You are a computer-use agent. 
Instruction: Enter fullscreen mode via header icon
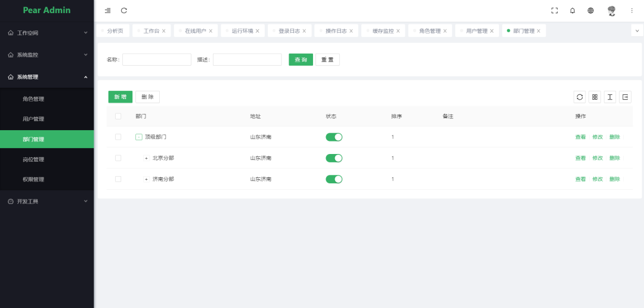point(555,11)
